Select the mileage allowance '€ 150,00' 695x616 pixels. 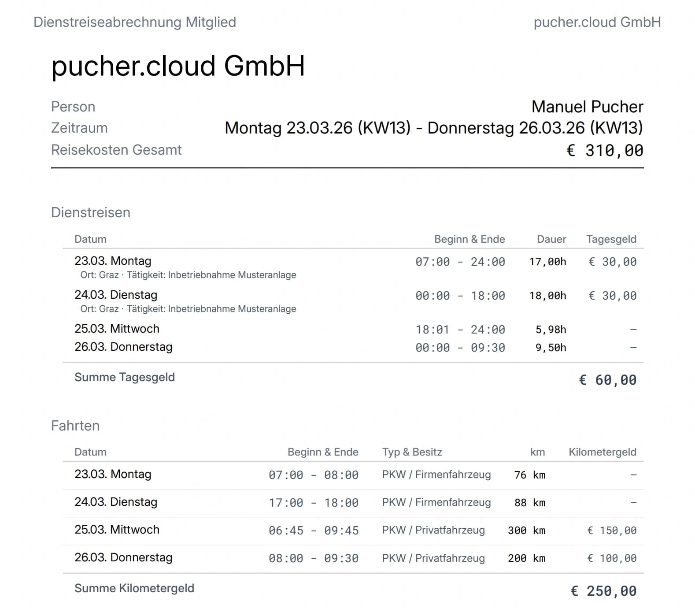[x=612, y=531]
